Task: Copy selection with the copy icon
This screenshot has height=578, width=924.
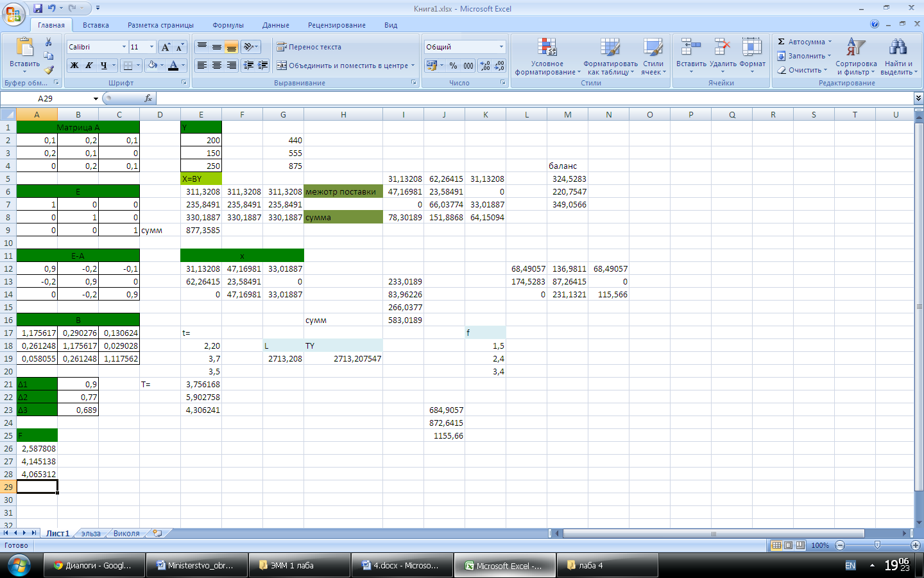Action: click(49, 56)
